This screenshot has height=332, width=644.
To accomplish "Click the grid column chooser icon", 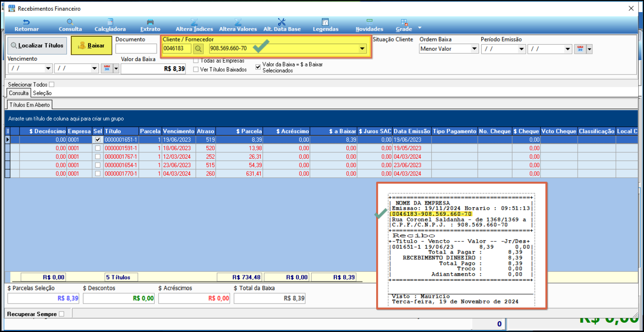I will click(7, 131).
